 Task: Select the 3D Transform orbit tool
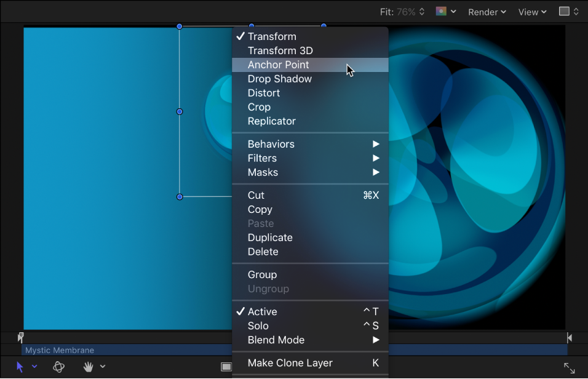point(58,367)
